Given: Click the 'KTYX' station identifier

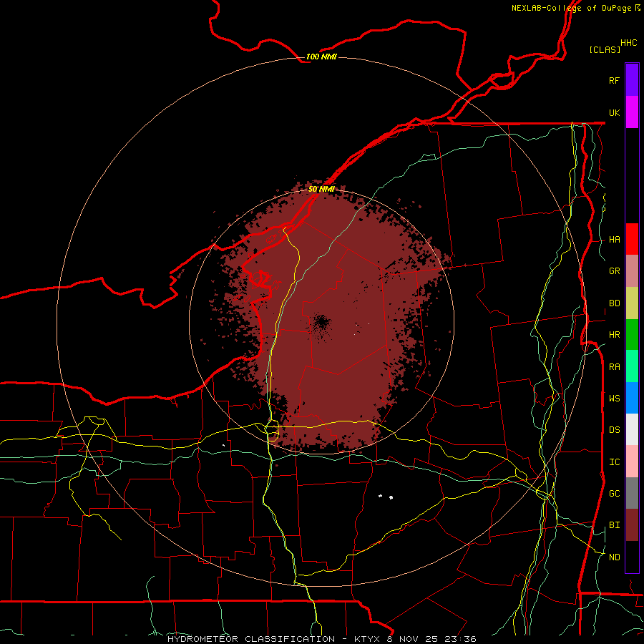Looking at the screenshot, I should (368, 639).
